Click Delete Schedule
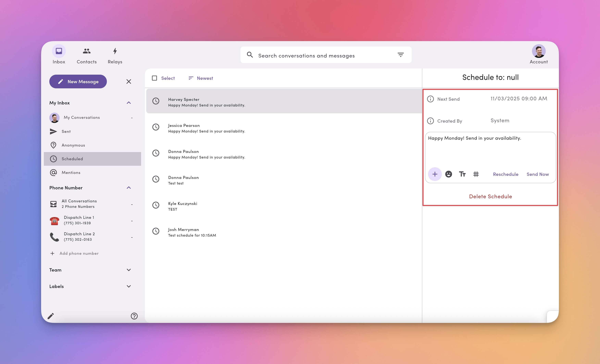 tap(490, 196)
